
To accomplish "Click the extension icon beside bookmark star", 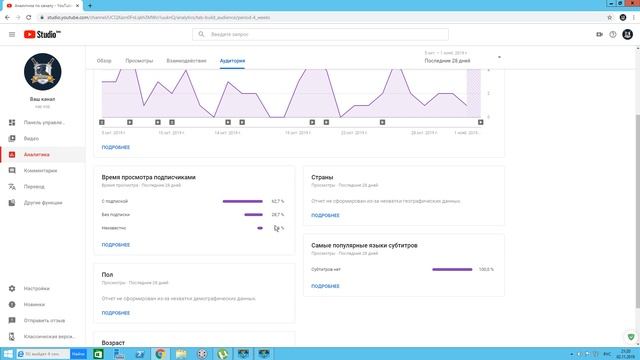I will (x=623, y=18).
